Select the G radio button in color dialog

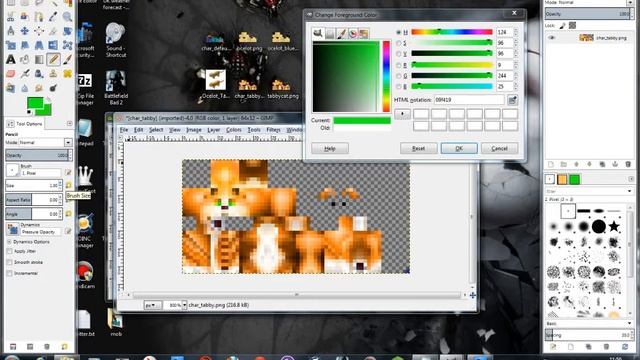click(x=398, y=76)
